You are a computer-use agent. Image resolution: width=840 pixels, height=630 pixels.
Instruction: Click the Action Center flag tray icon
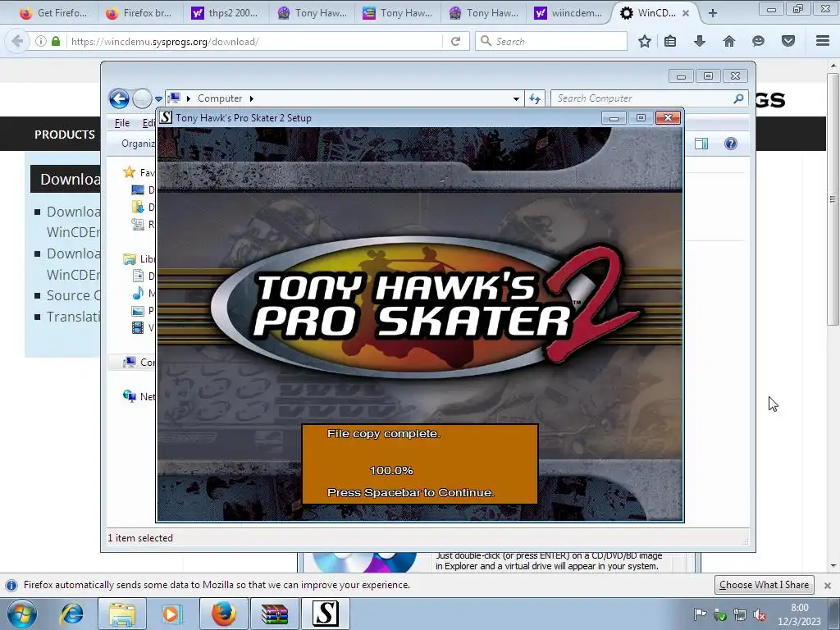click(x=700, y=614)
